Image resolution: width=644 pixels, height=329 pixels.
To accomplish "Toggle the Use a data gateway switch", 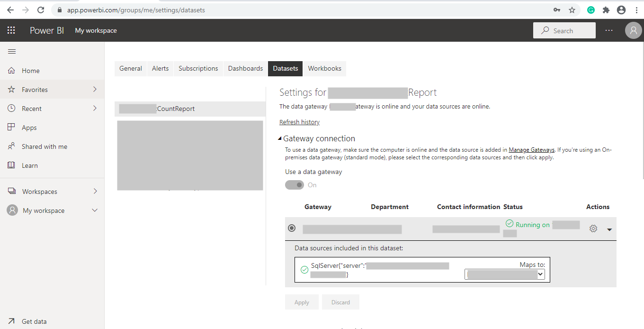I will coord(295,185).
